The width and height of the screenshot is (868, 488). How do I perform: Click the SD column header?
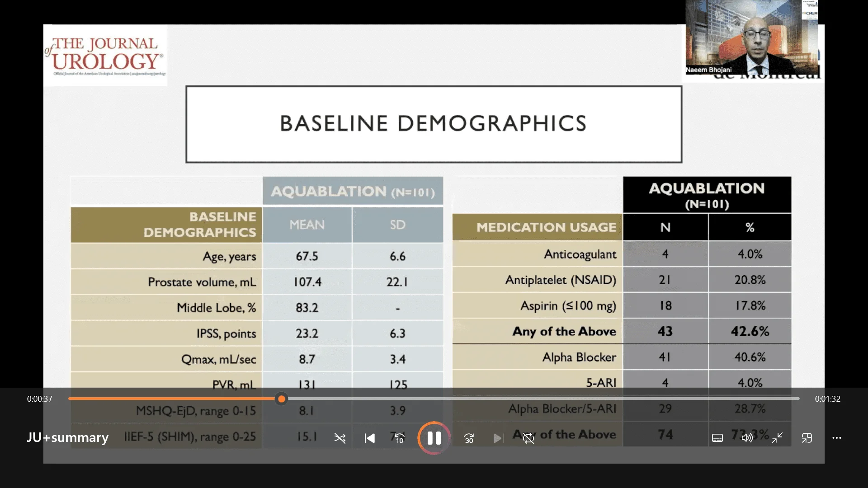click(398, 225)
